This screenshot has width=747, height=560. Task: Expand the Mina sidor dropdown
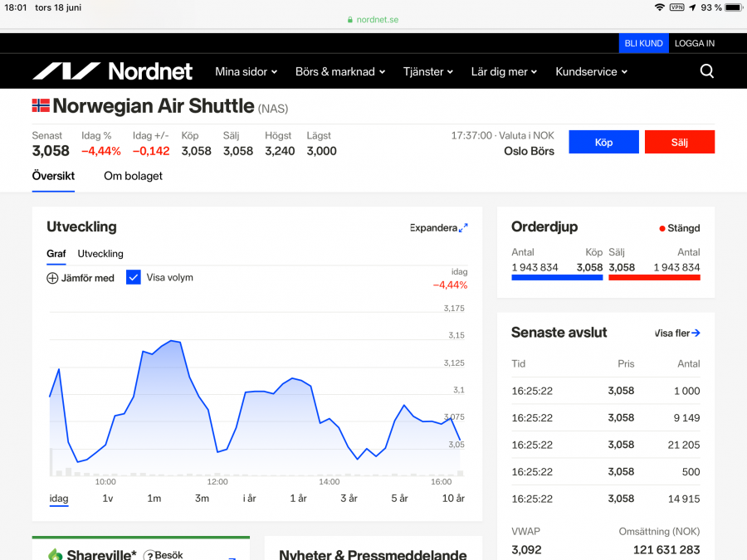point(246,72)
